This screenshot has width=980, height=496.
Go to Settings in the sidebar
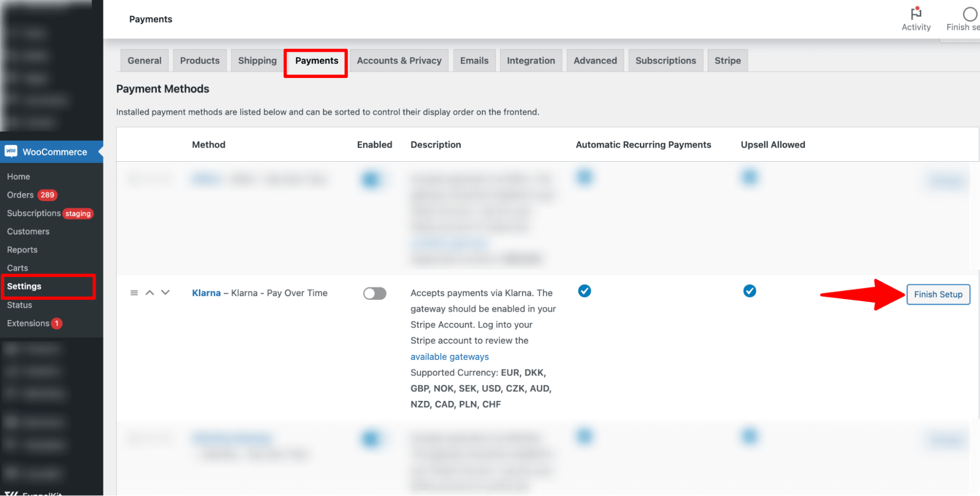(24, 286)
